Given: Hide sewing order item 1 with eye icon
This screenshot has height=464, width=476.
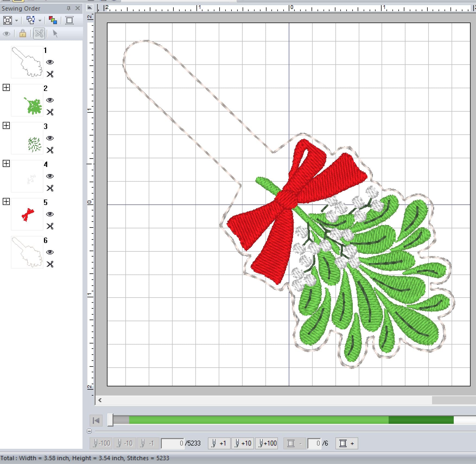Looking at the screenshot, I should point(50,62).
